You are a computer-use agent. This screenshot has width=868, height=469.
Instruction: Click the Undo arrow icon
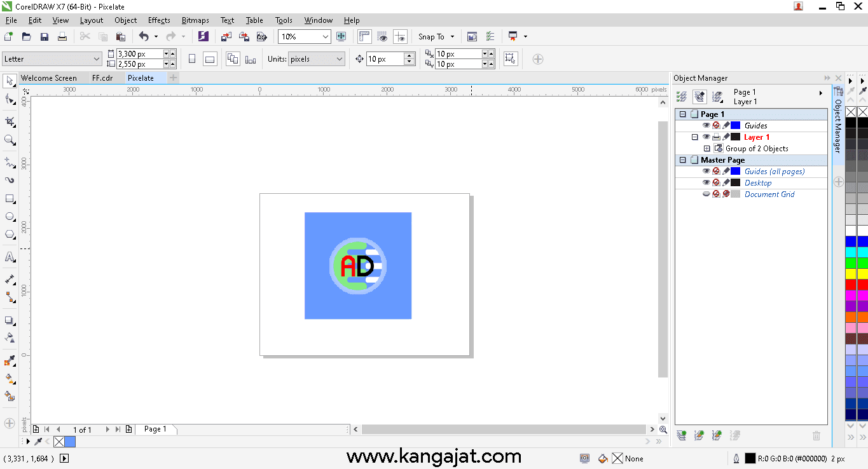click(144, 37)
